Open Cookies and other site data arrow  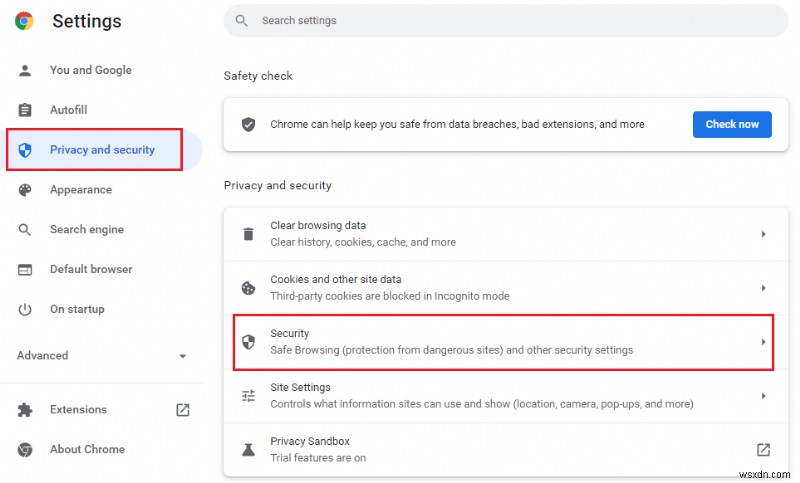(x=763, y=288)
